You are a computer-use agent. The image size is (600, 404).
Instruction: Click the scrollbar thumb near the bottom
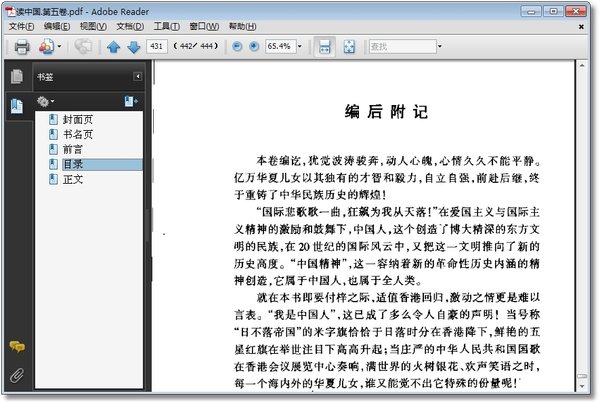pos(582,376)
